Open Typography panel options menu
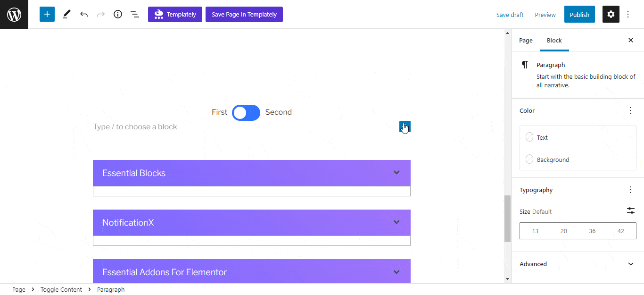This screenshot has height=295, width=644. (x=631, y=190)
